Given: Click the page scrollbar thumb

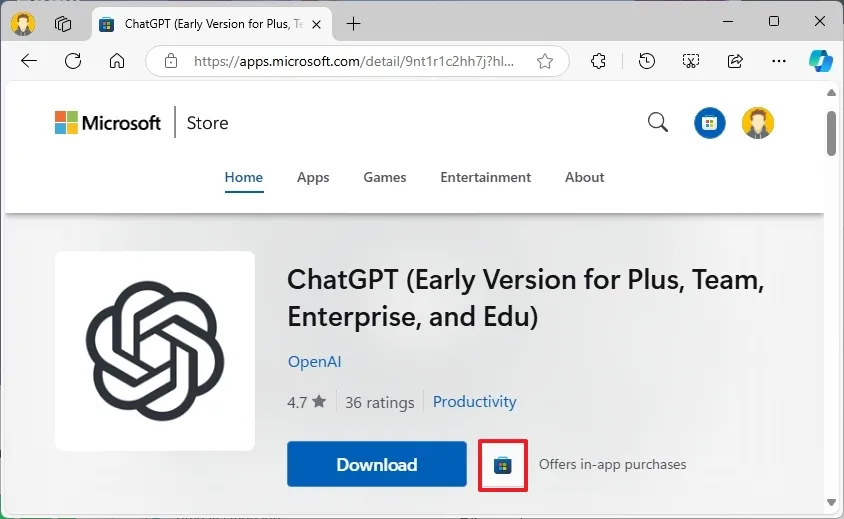Looking at the screenshot, I should (831, 134).
